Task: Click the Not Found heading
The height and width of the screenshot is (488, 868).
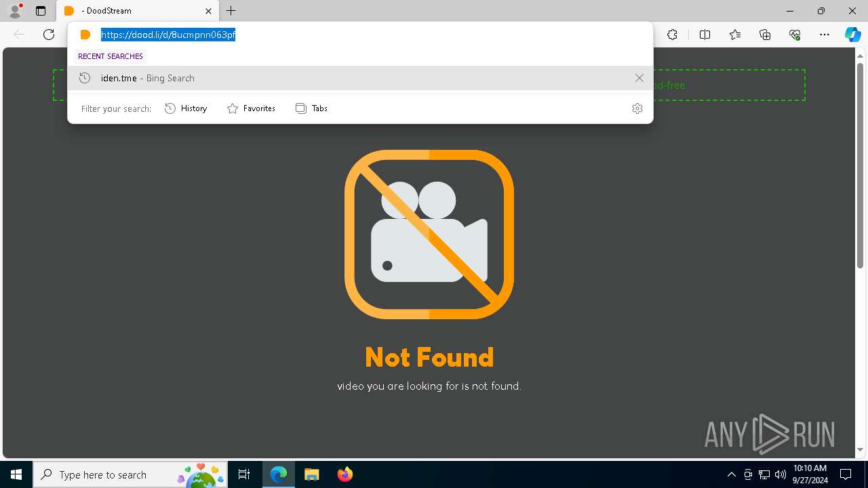Action: tap(429, 357)
